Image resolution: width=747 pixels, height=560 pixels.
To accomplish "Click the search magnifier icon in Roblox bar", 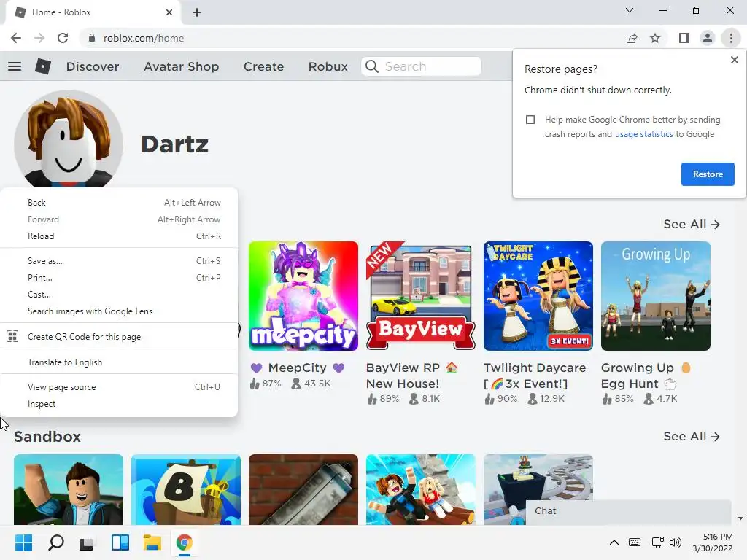I will [x=372, y=66].
